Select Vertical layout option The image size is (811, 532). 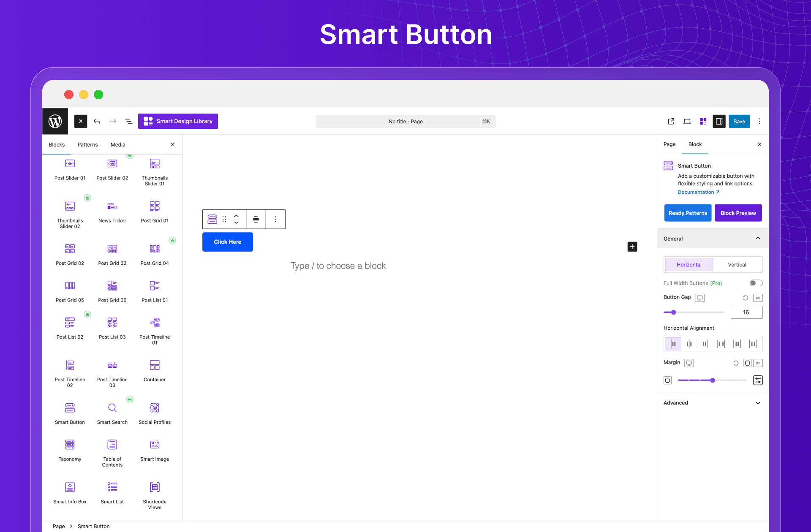pyautogui.click(x=737, y=265)
